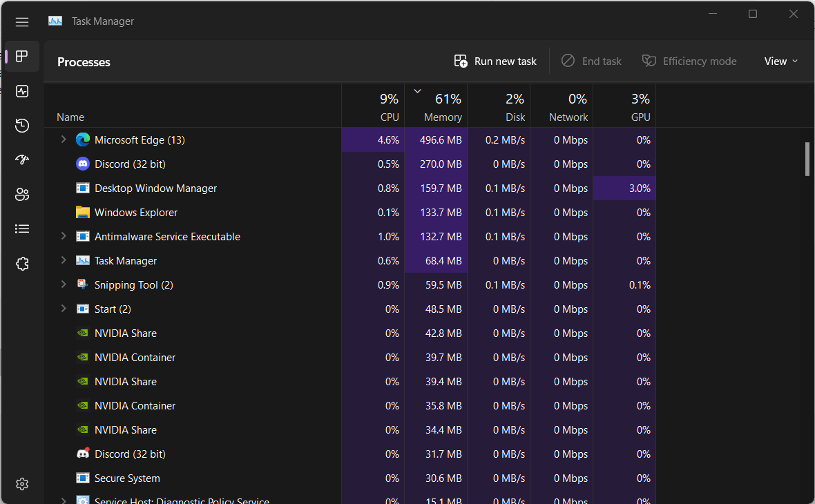Viewport: 815px width, 504px height.
Task: Open the Performance page icon
Action: pyautogui.click(x=22, y=91)
